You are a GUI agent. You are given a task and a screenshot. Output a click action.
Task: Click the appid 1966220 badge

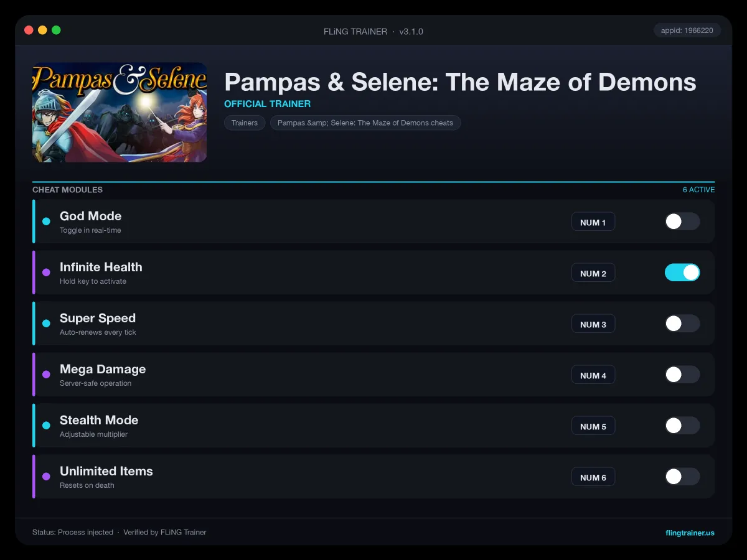[x=687, y=30]
